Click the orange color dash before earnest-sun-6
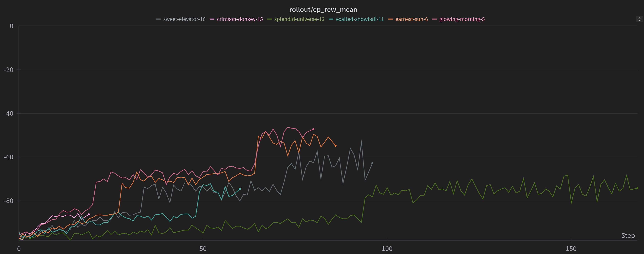This screenshot has width=644, height=254. click(390, 19)
